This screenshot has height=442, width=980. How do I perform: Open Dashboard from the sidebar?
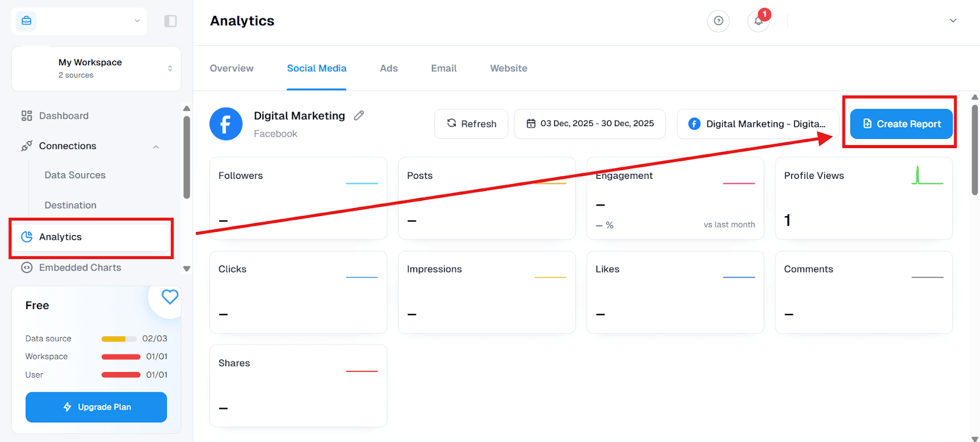point(64,116)
